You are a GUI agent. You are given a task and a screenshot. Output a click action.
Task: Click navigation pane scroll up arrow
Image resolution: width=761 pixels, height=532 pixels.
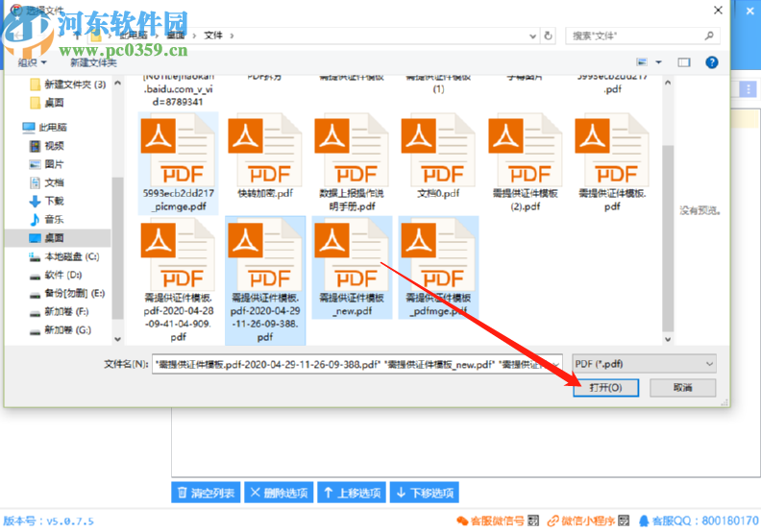pos(117,83)
